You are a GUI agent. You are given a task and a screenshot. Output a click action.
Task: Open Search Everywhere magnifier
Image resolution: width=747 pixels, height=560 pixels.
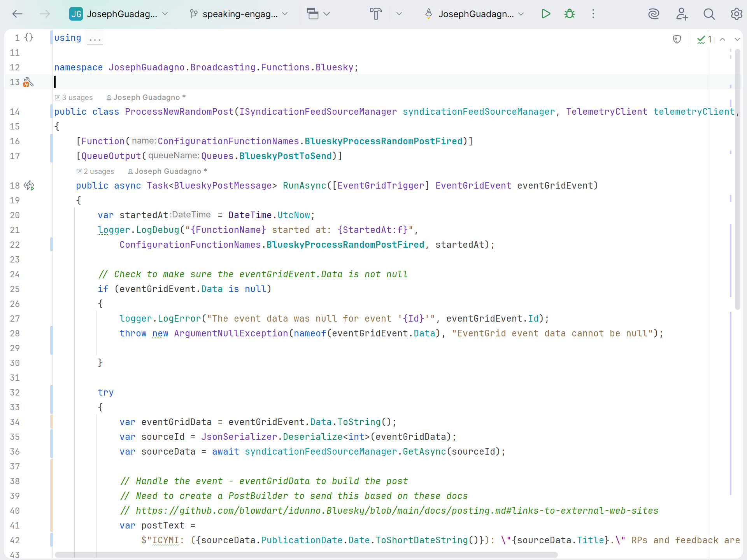point(709,14)
